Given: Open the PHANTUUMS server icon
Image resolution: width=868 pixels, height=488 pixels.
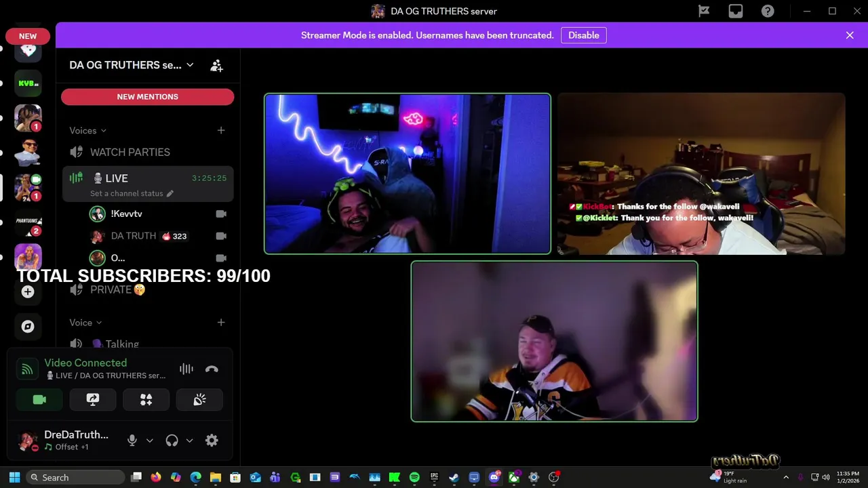Looking at the screenshot, I should (28, 222).
